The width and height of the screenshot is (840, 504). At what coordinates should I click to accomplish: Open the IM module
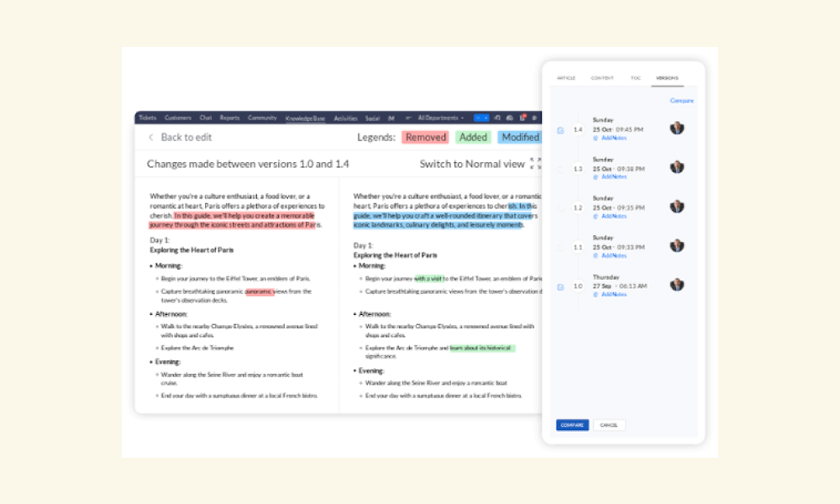click(391, 118)
